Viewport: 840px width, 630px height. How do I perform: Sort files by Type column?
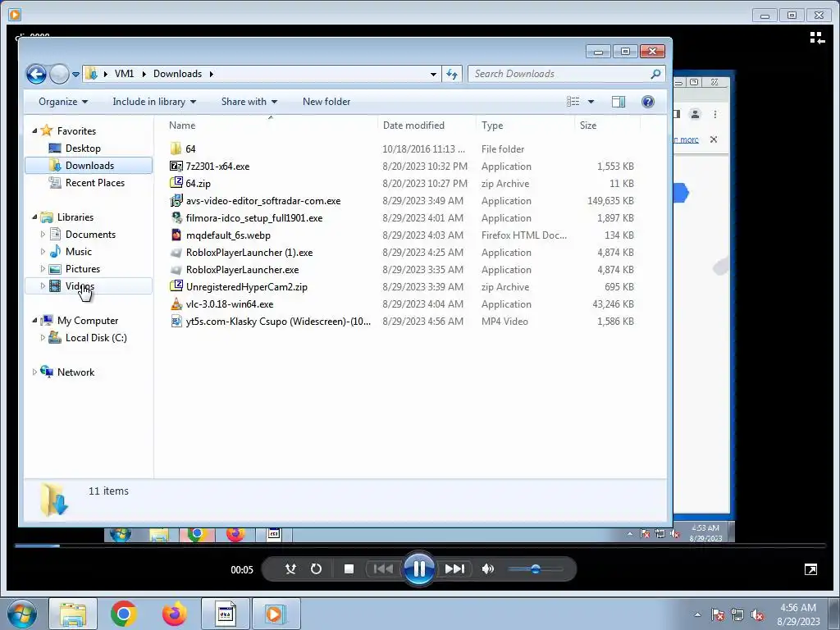coord(492,126)
